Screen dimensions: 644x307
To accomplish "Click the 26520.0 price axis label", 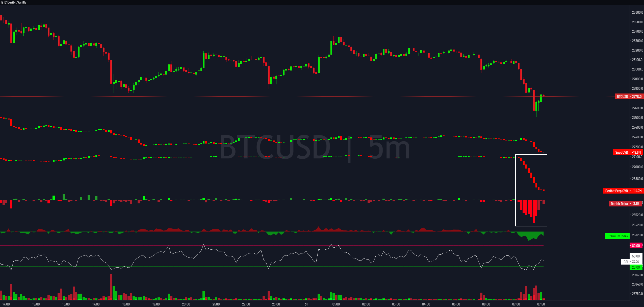I will [637, 215].
